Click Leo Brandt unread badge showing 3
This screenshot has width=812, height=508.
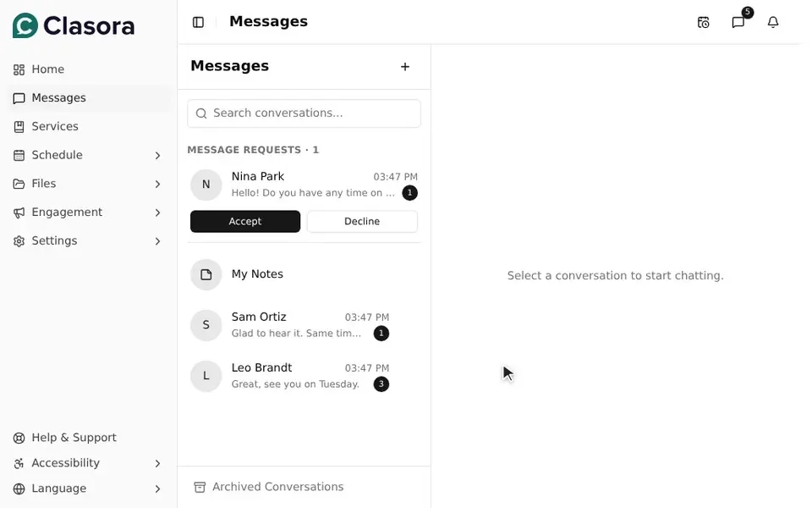tap(381, 384)
